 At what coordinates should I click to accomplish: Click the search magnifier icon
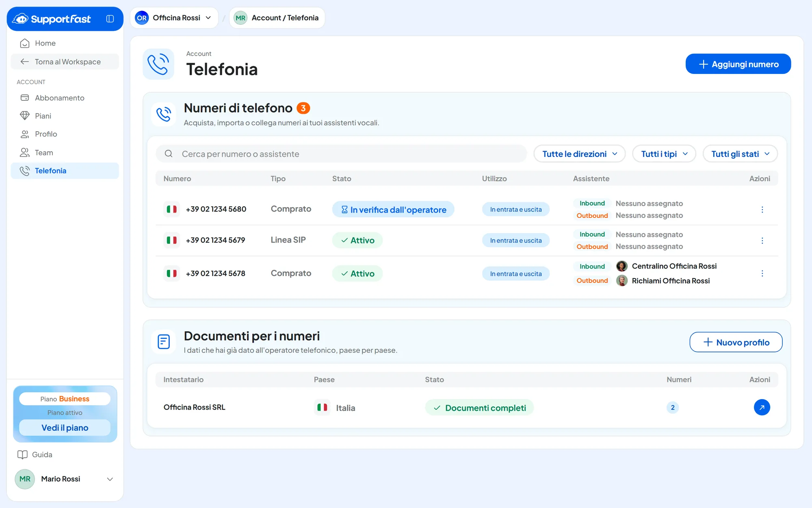point(168,154)
